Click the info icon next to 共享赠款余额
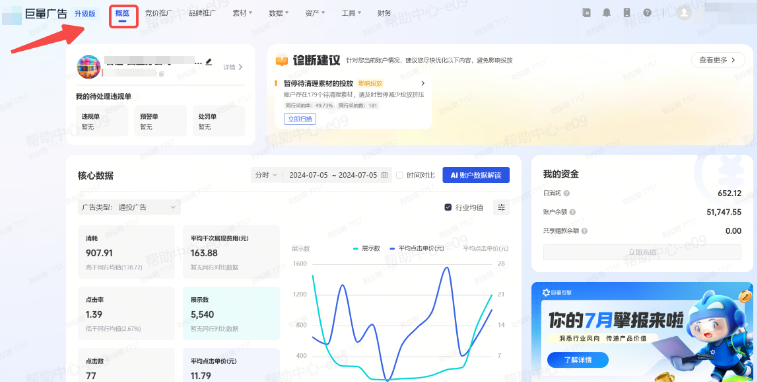Screen dimensions: 757x382 [x=585, y=231]
